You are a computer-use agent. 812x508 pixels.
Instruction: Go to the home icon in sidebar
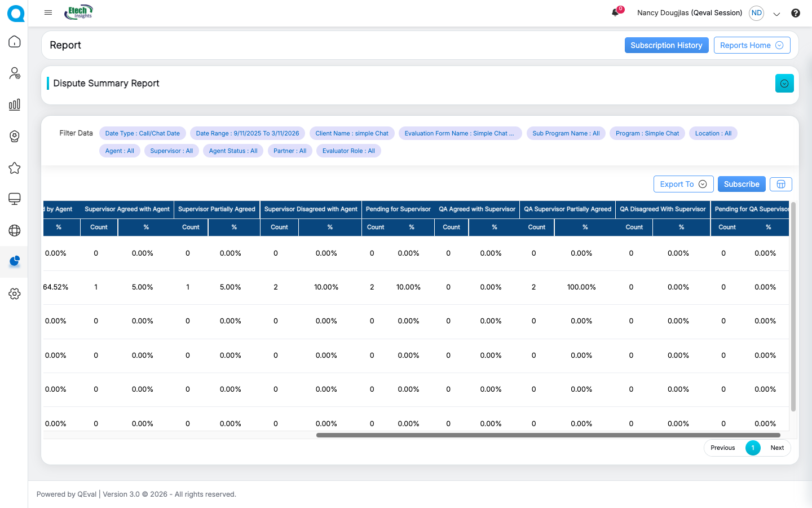15,42
